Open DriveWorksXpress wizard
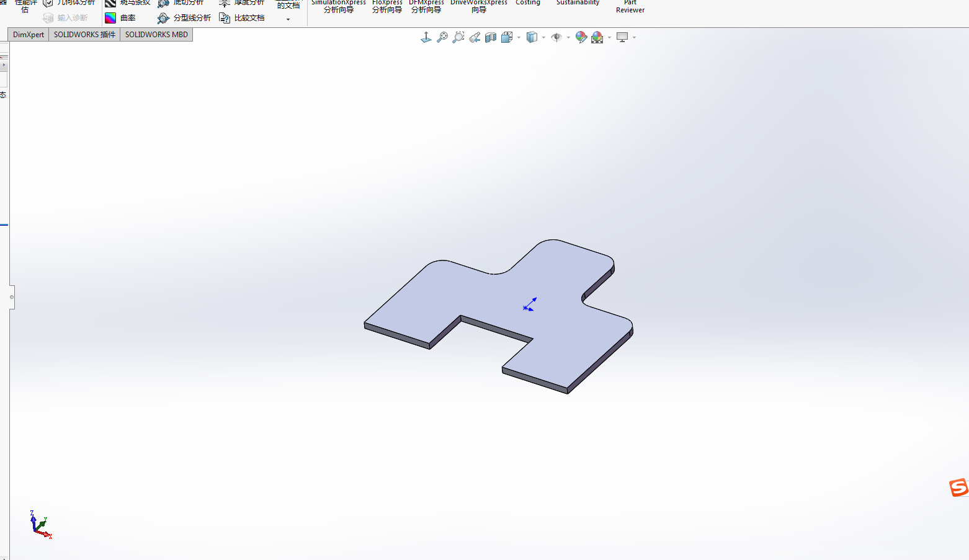The image size is (969, 560). coord(479,6)
